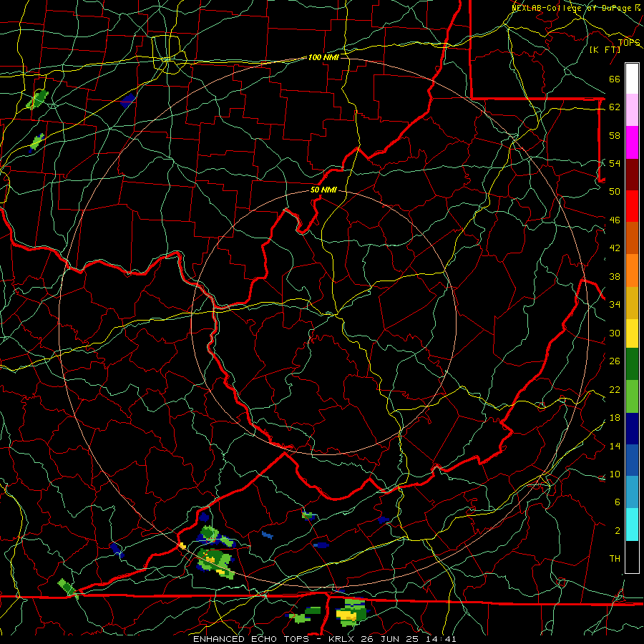Click the legend value '66'

tap(615, 79)
